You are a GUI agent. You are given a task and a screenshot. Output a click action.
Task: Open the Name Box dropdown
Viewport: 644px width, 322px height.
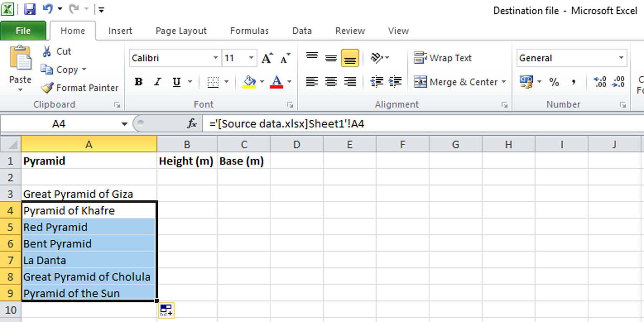pos(124,124)
